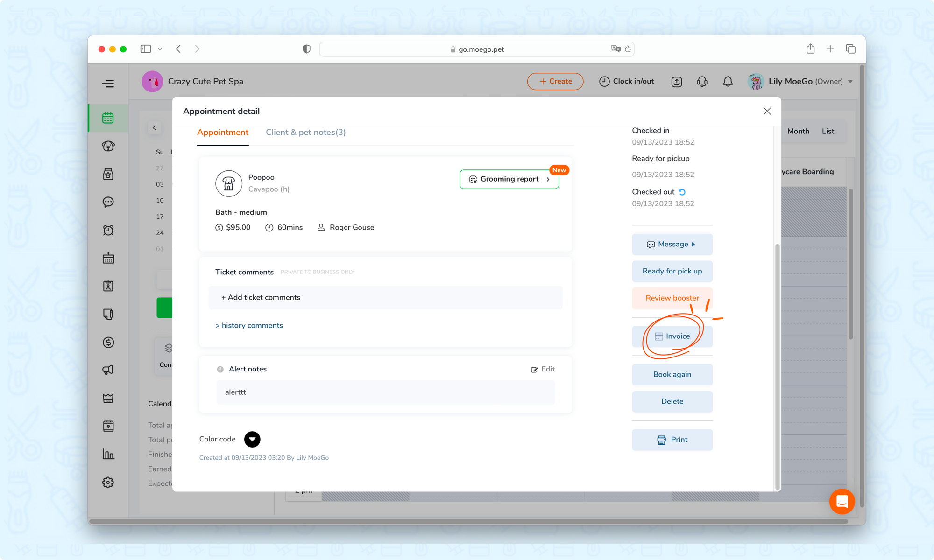Open a new browser tab
The image size is (934, 560).
point(830,49)
